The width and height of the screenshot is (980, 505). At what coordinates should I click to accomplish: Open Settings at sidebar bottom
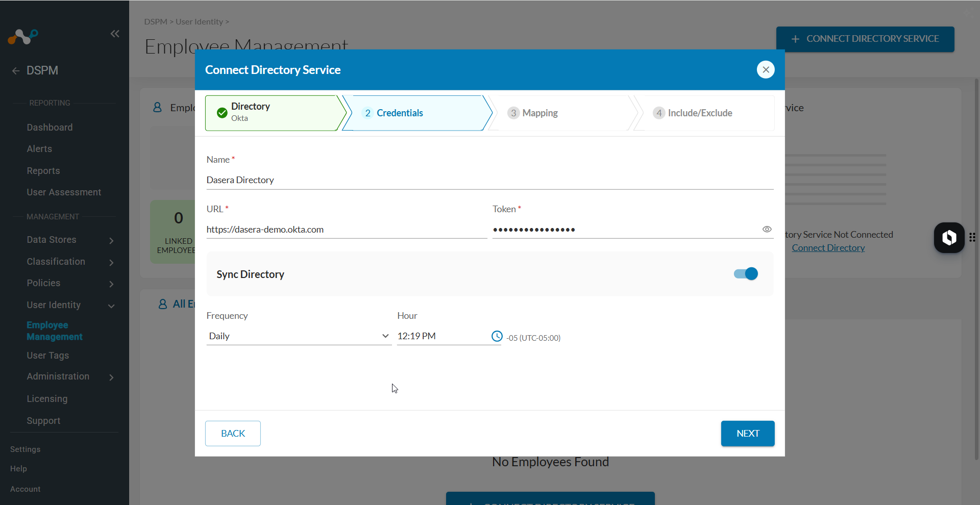tap(25, 449)
